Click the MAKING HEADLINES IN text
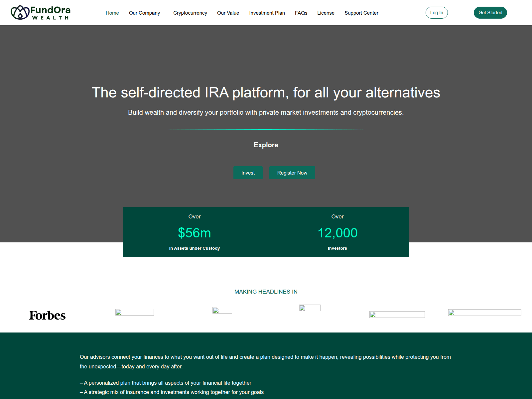Screen dimensions: 532x399 point(266,292)
